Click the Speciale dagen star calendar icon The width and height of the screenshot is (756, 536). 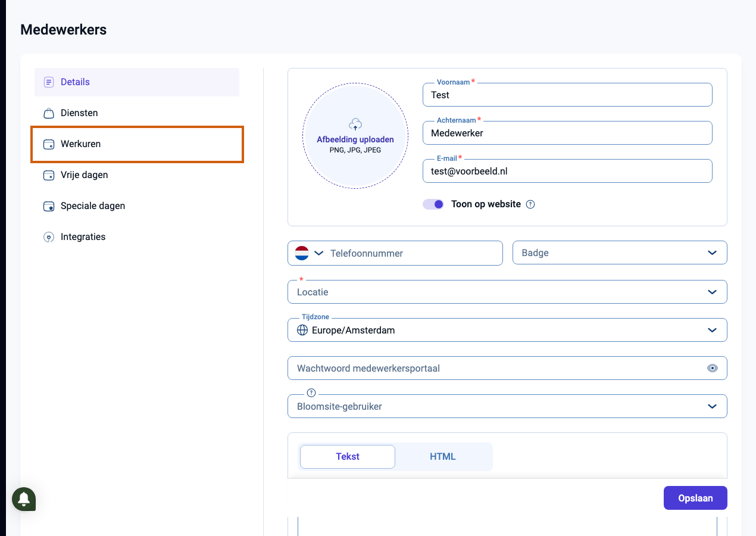coord(49,206)
